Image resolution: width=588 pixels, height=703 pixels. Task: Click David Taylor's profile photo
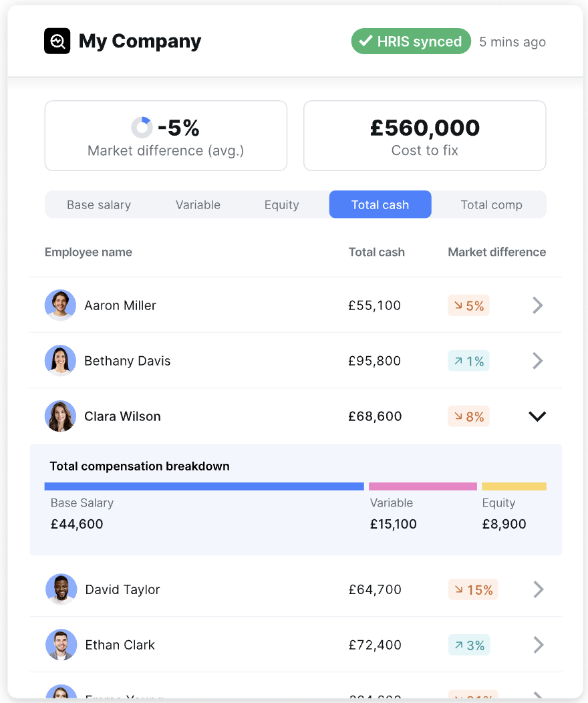61,589
